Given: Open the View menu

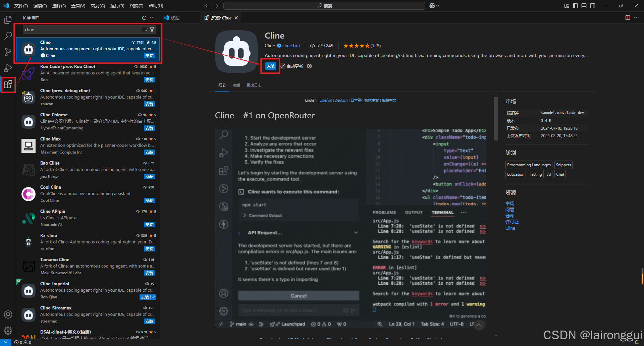Looking at the screenshot, I should pyautogui.click(x=78, y=6).
